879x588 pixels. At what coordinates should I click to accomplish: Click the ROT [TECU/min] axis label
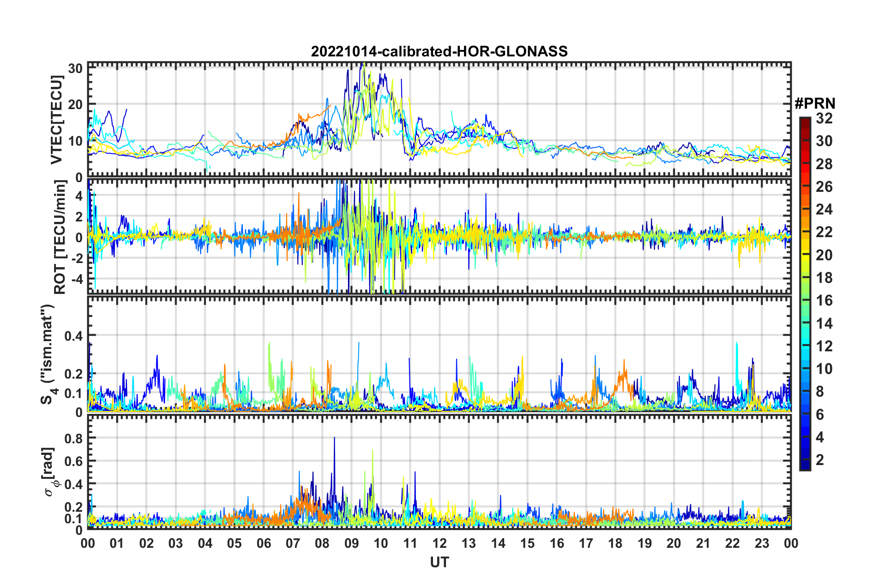point(60,237)
